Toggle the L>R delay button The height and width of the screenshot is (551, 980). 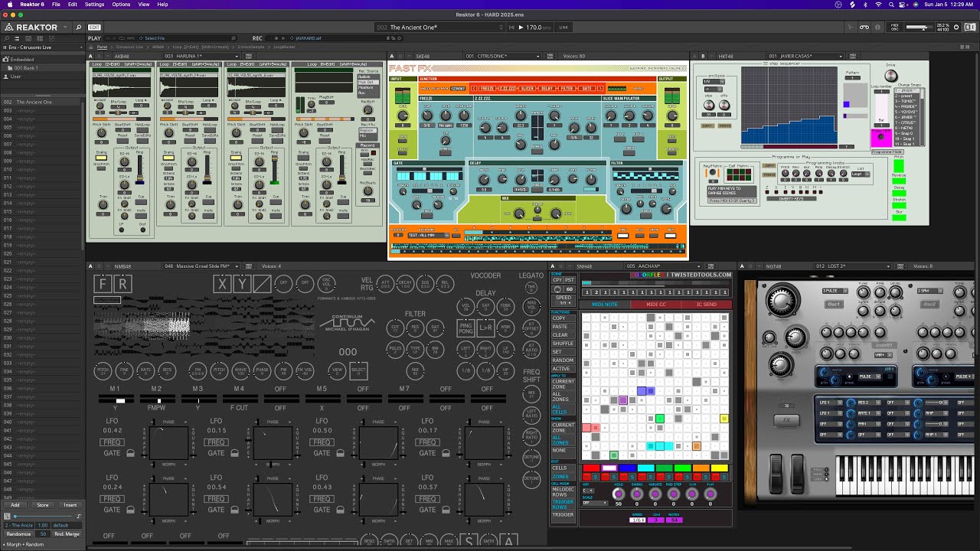coord(485,328)
